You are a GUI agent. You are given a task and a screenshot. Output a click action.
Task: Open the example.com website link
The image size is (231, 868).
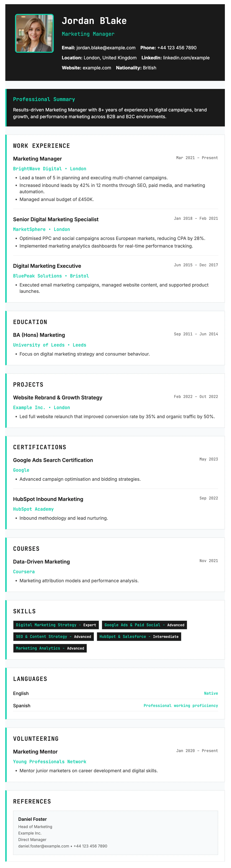[97, 68]
